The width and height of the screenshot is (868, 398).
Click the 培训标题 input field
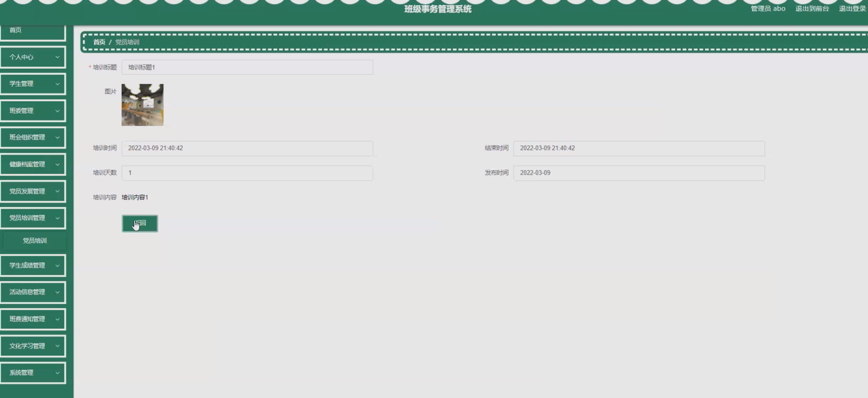point(248,68)
